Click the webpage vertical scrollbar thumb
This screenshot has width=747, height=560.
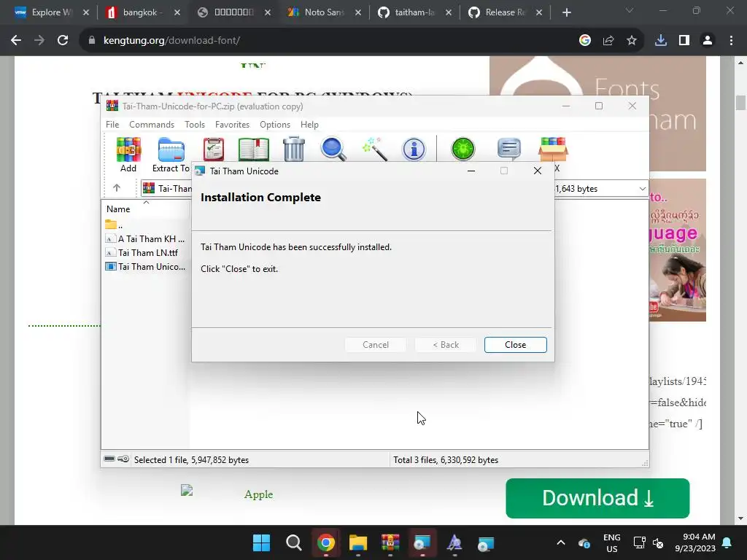tap(740, 103)
